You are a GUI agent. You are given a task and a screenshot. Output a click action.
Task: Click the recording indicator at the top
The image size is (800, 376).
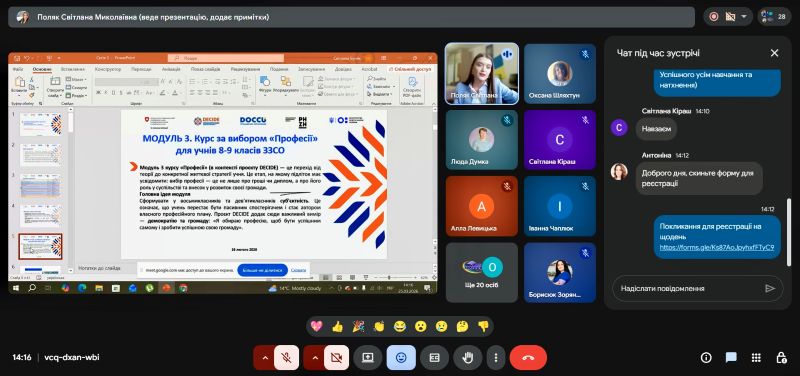point(714,17)
